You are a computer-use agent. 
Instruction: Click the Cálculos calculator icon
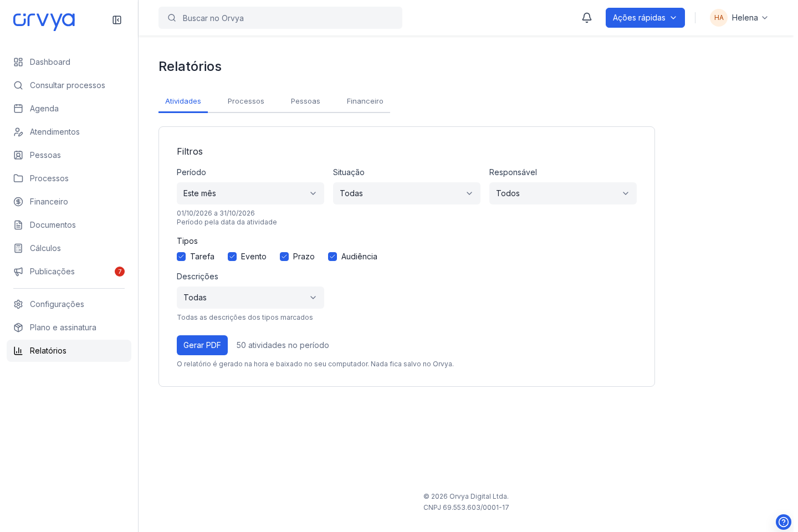(18, 248)
